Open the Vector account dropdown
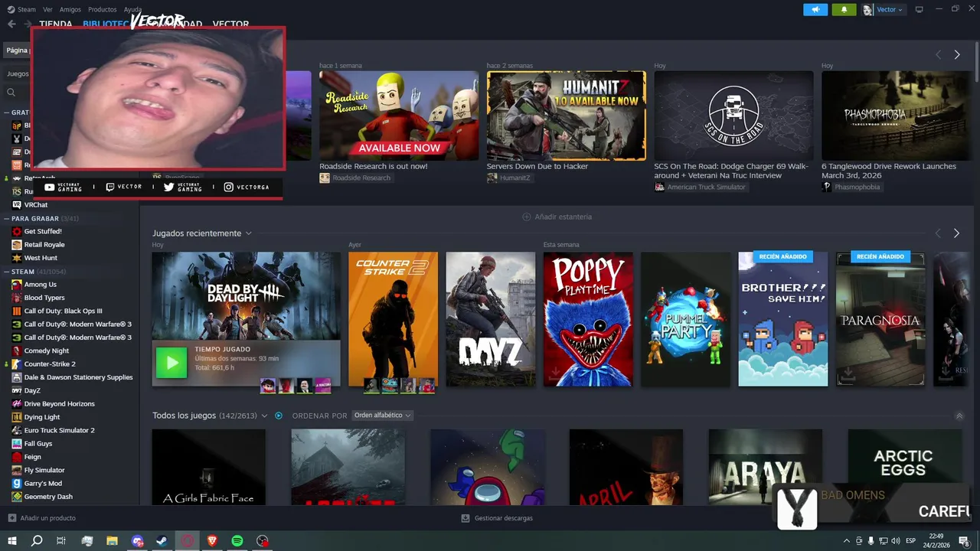This screenshot has height=551, width=980. [x=883, y=9]
